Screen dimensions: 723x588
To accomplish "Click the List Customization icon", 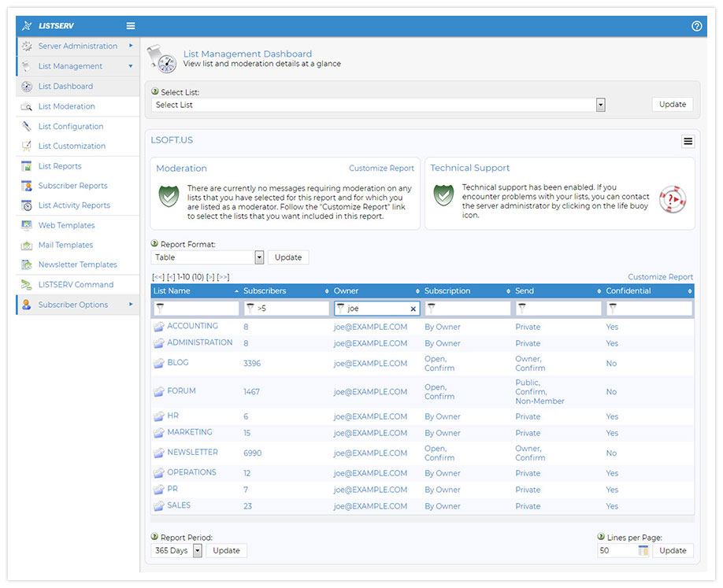I will (27, 146).
